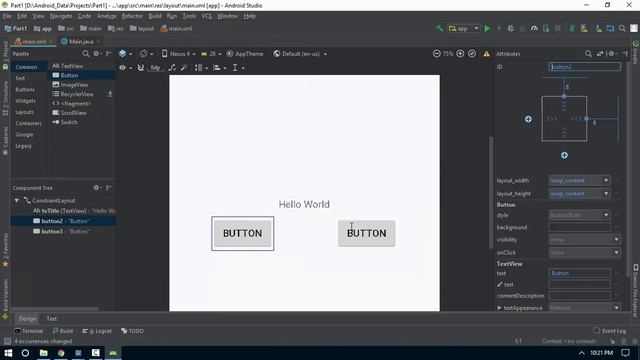The height and width of the screenshot is (360, 640).
Task: Open Chrome from the Windows taskbar
Action: 61,353
